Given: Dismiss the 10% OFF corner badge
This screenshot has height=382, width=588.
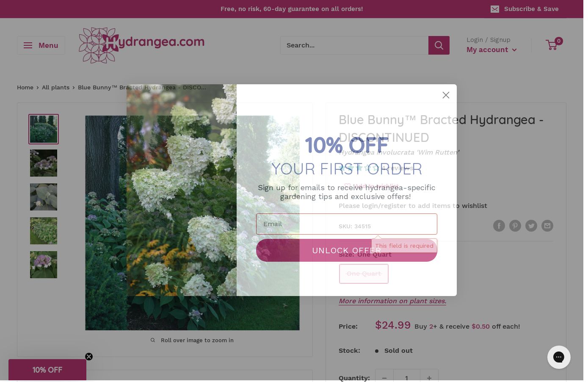Looking at the screenshot, I should [89, 357].
